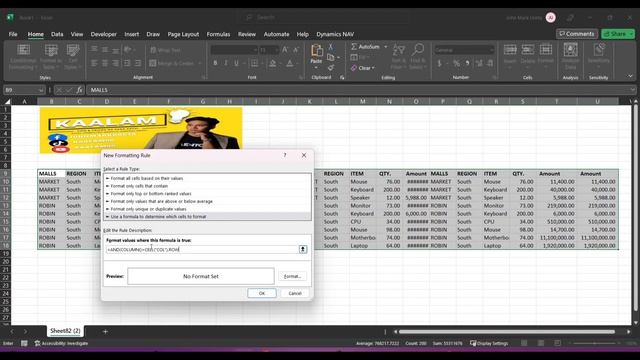Click the dialog help question mark

285,155
